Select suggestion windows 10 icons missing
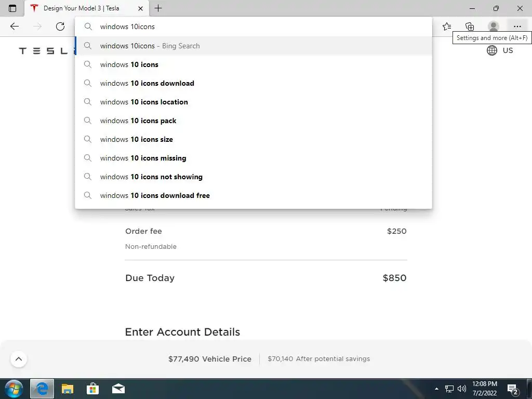This screenshot has height=399, width=532. coord(254,158)
